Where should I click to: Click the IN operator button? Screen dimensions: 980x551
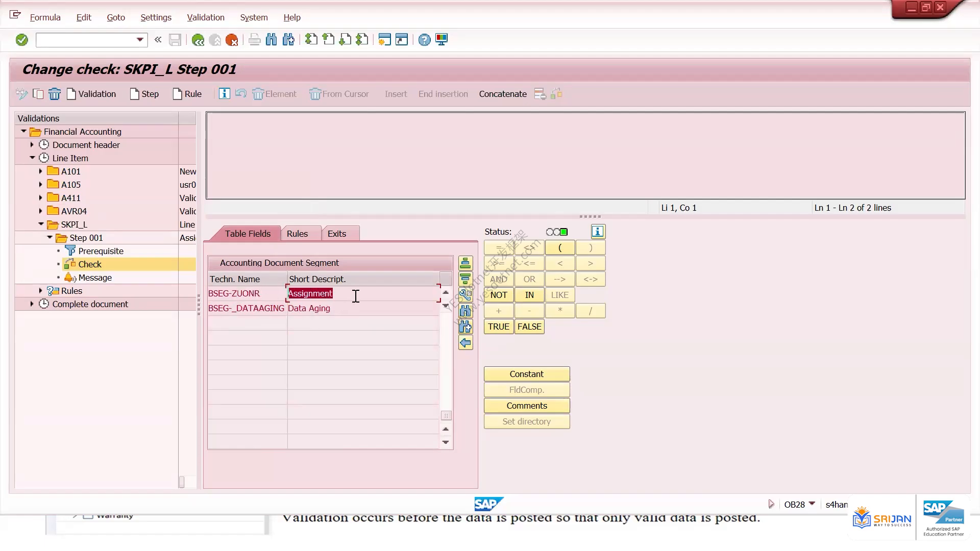[529, 295]
